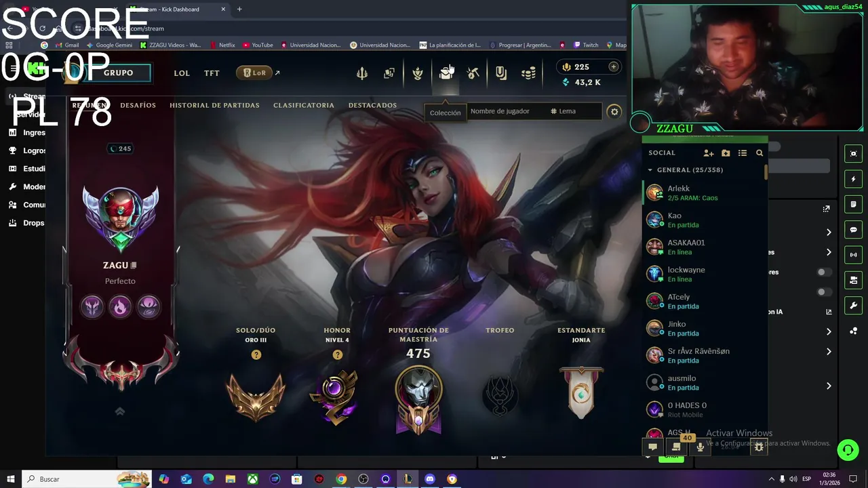The height and width of the screenshot is (488, 868).
Task: Click the Solo/Dúo rank question mark icon
Action: (256, 354)
